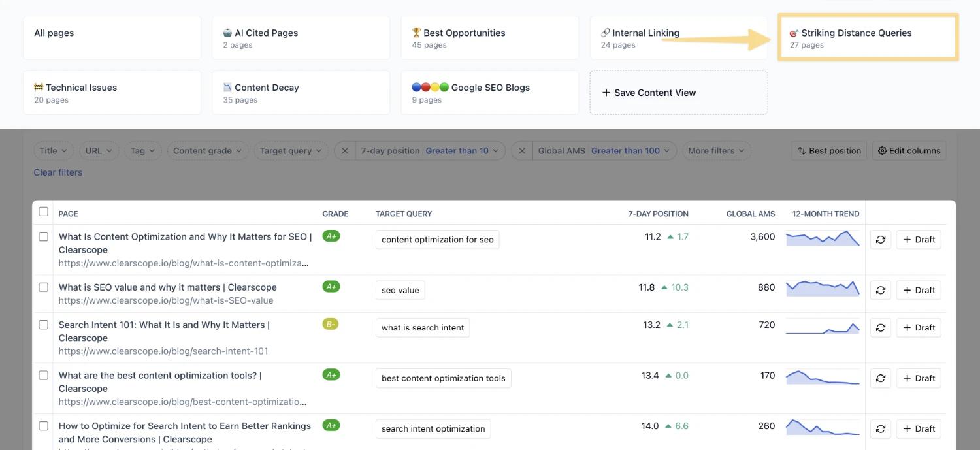The width and height of the screenshot is (980, 450).
Task: Refresh the content optimization for seo row
Action: 880,240
